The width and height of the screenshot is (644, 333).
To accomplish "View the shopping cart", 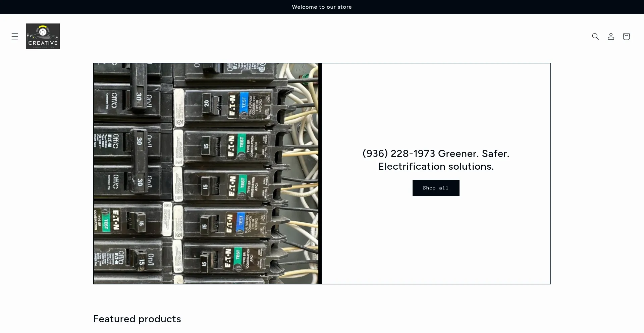I will click(x=626, y=36).
